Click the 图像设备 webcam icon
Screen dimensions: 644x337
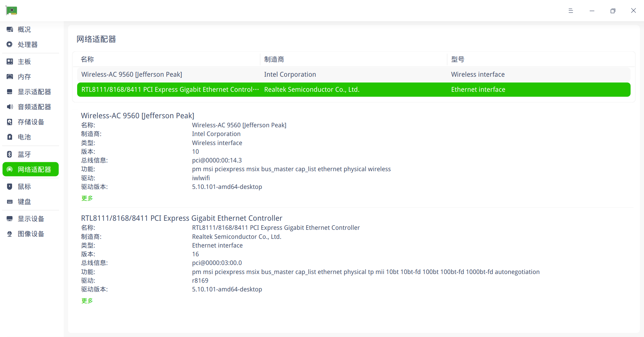(10, 234)
